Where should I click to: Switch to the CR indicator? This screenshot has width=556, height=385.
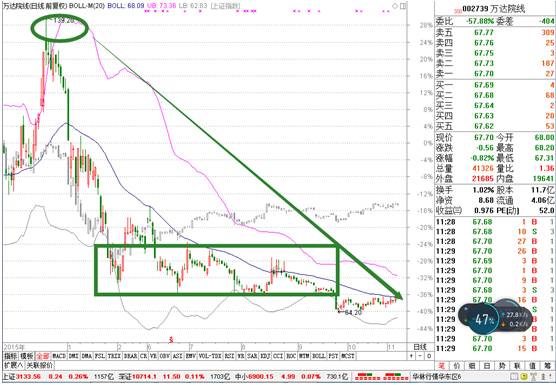[x=144, y=356]
